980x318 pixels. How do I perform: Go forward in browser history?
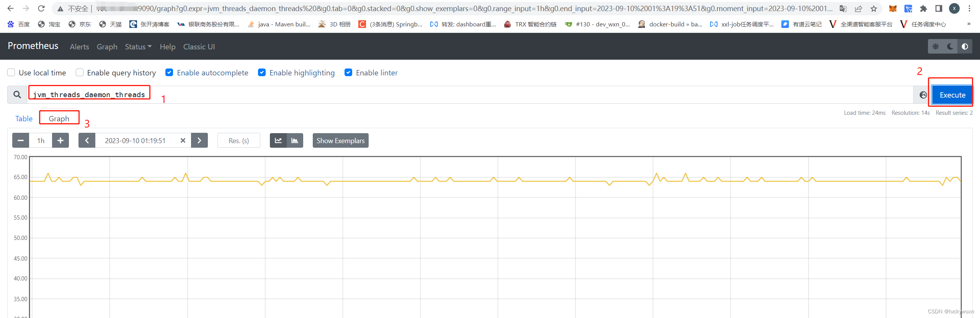26,8
